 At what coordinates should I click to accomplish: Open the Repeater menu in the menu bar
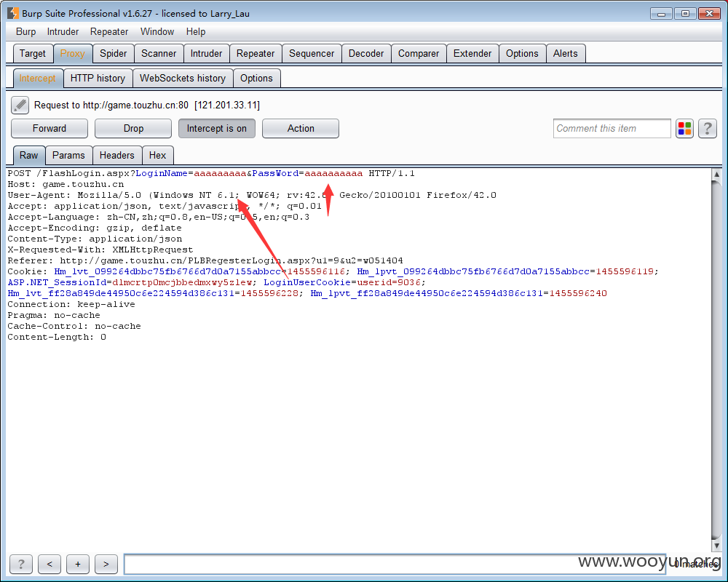[109, 31]
